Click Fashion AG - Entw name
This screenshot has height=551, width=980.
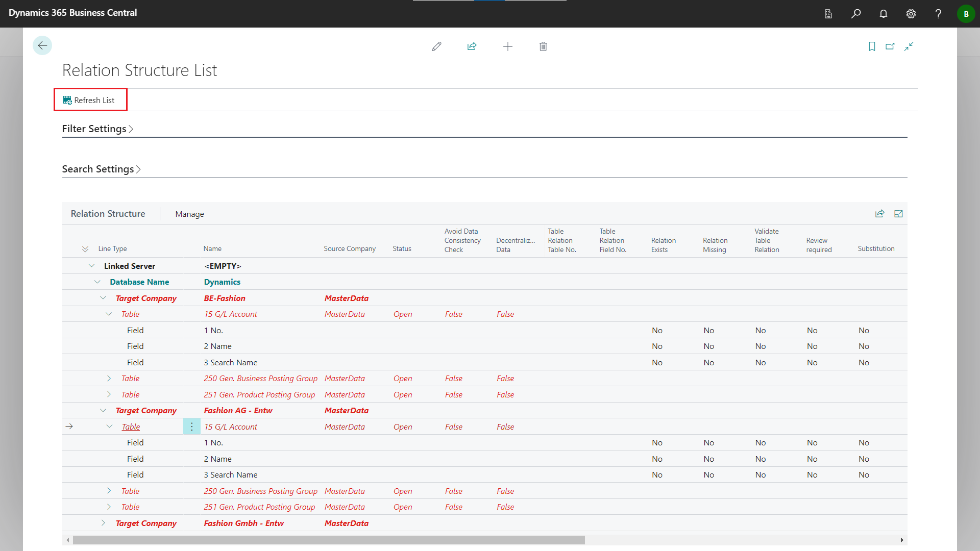(x=238, y=410)
